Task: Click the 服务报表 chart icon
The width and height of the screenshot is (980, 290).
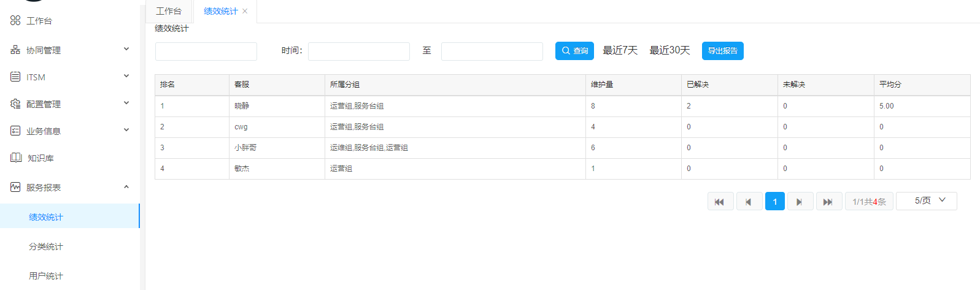Action: (x=15, y=187)
